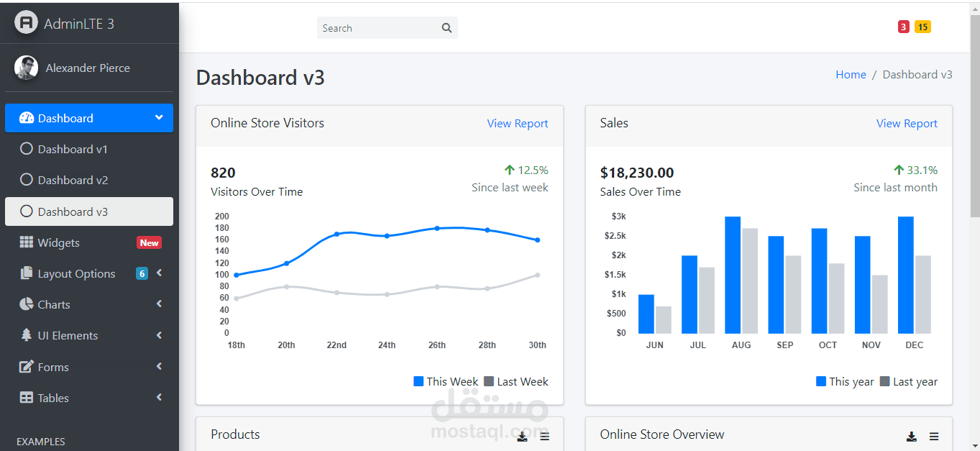Image resolution: width=980 pixels, height=451 pixels.
Task: Click the blue AUG sales bar
Action: 733,275
